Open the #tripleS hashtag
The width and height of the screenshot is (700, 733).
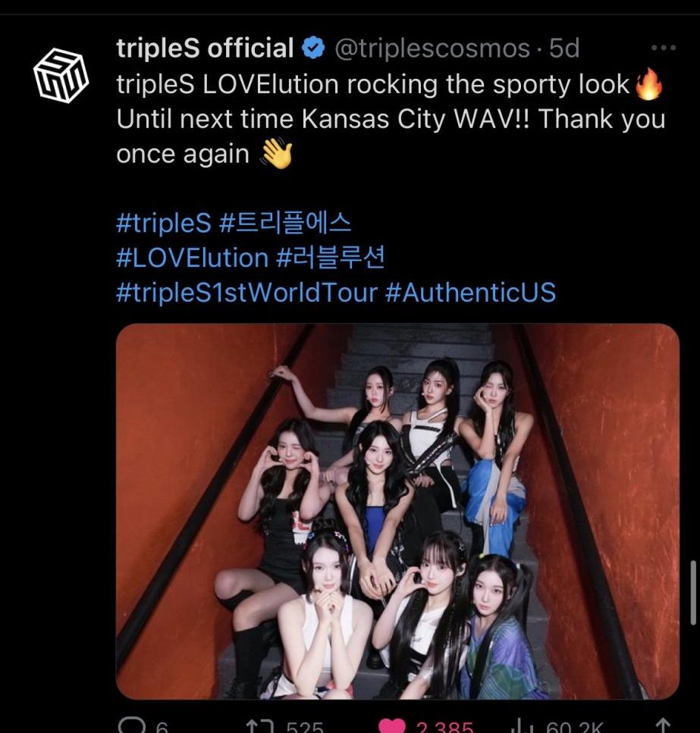coord(164,223)
